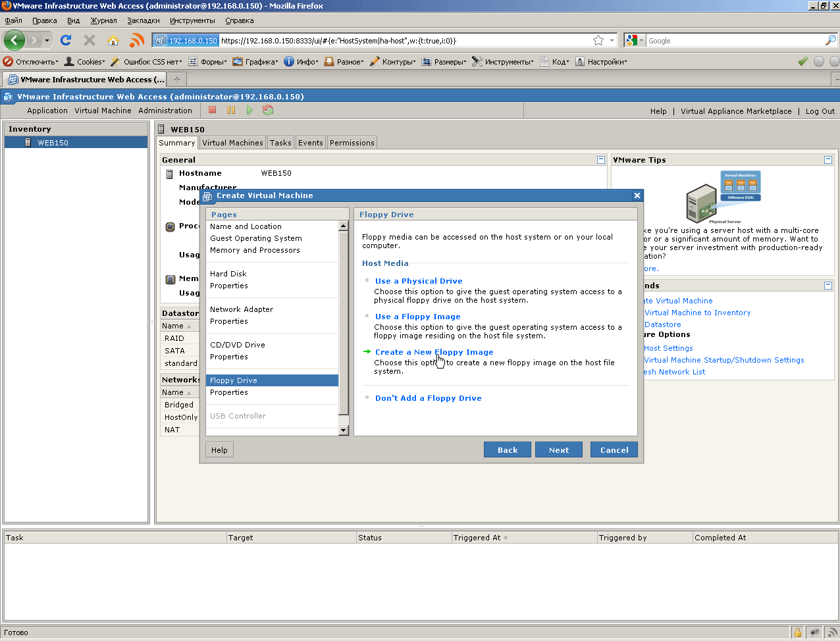
Task: Open the Графика toolbar dropdown
Action: (x=255, y=62)
